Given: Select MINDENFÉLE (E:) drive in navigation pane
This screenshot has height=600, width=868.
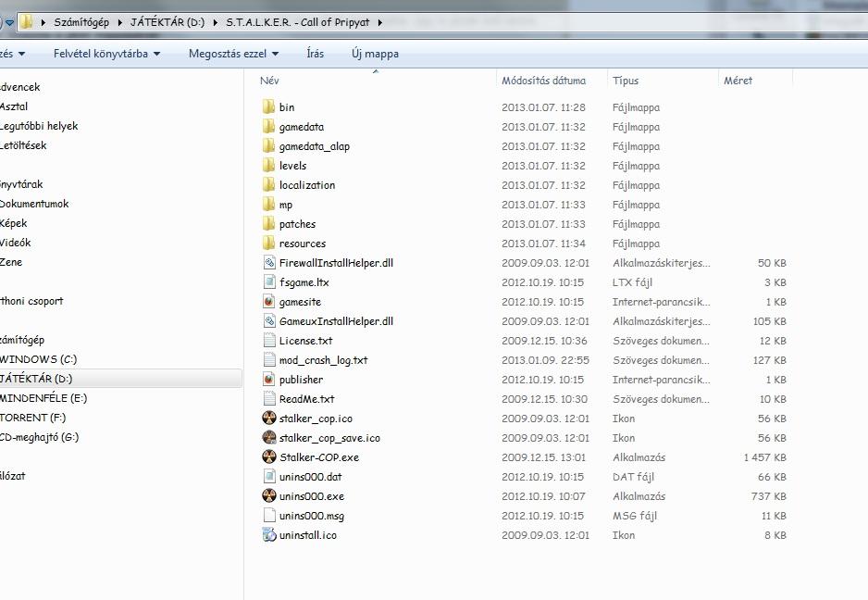Looking at the screenshot, I should (43, 398).
